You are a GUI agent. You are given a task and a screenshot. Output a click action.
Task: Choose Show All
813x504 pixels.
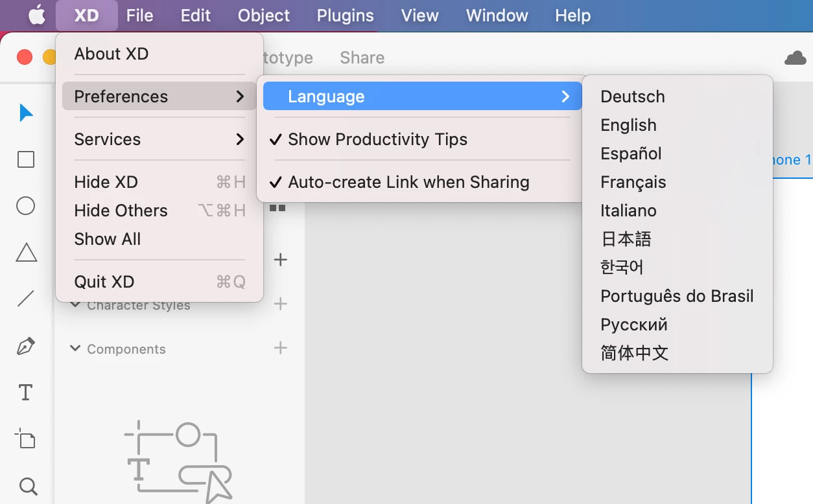point(159,239)
